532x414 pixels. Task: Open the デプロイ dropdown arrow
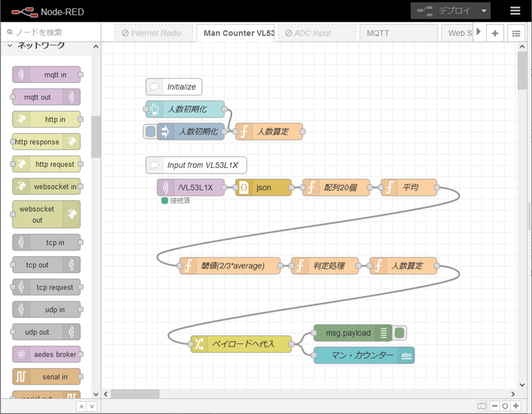tap(485, 11)
